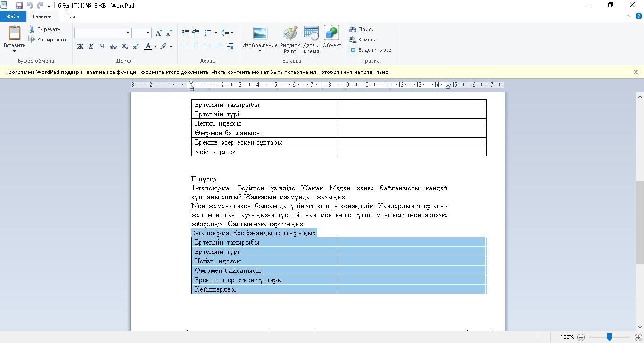Expand the bullet list style dropdown
This screenshot has height=343, width=644.
click(215, 33)
